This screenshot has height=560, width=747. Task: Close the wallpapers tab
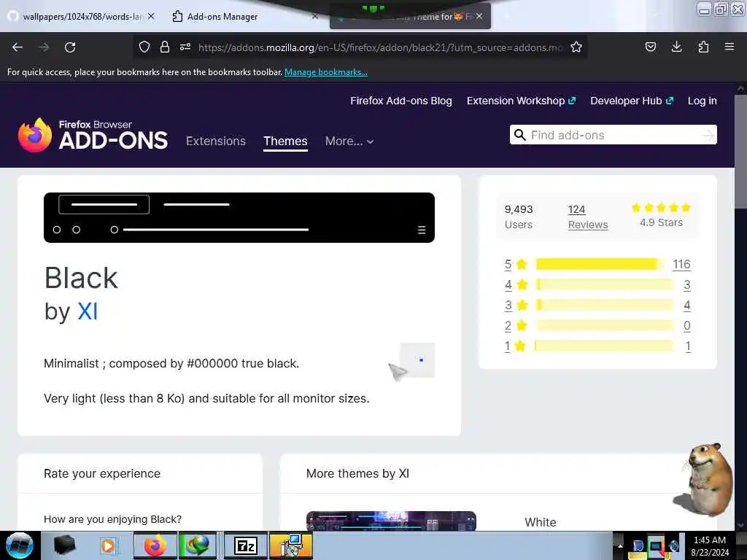[x=151, y=16]
